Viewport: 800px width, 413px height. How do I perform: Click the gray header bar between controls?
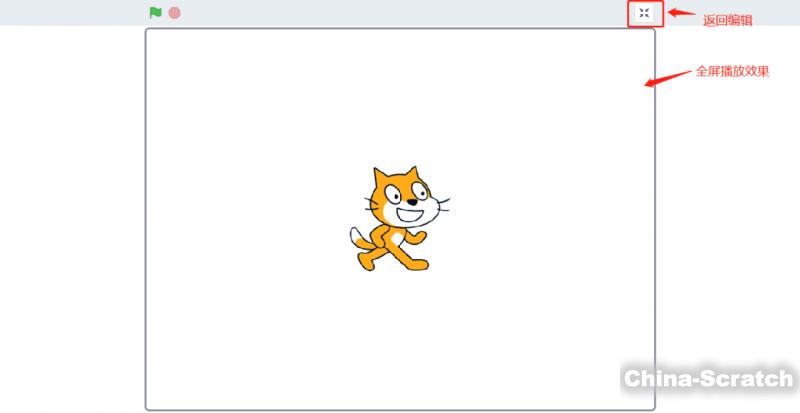[403, 13]
